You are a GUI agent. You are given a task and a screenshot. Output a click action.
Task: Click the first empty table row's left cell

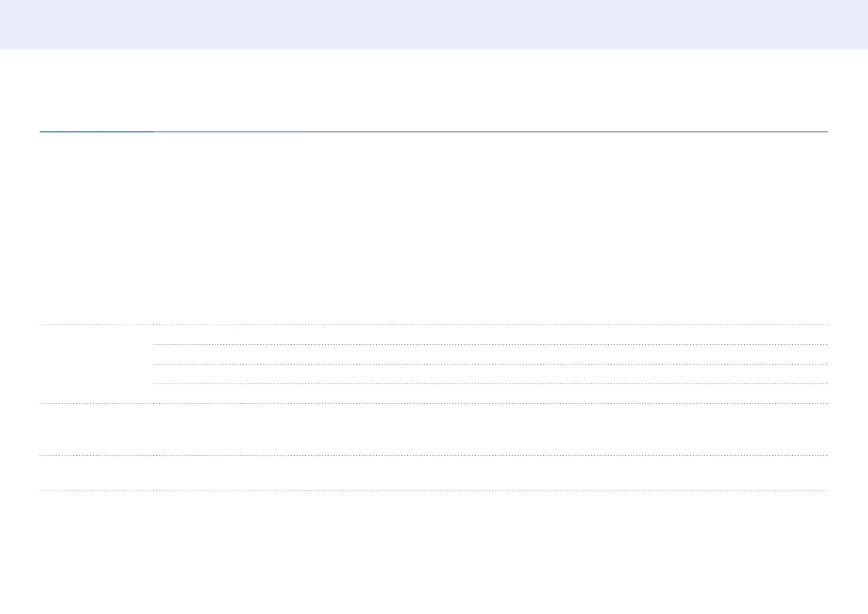pyautogui.click(x=96, y=363)
